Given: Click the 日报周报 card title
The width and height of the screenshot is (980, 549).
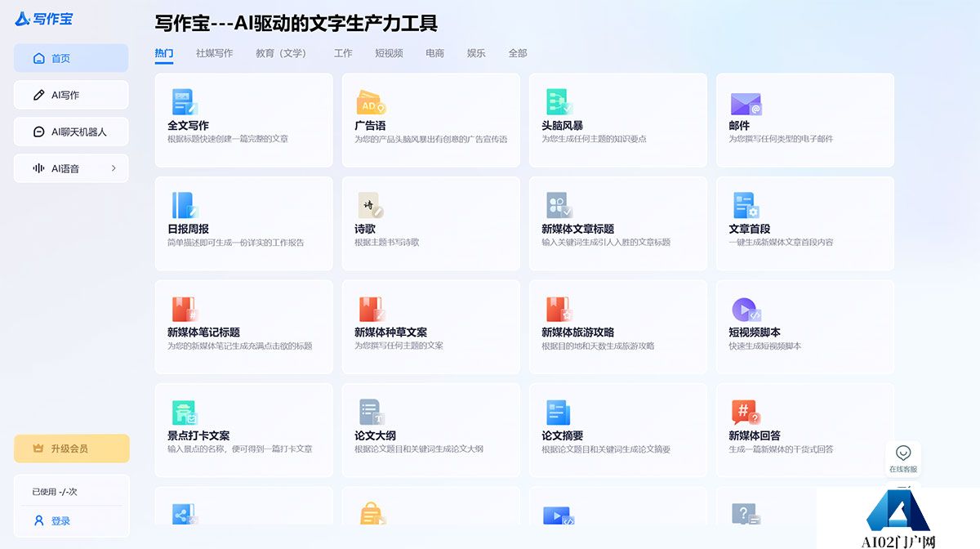Looking at the screenshot, I should pos(188,229).
